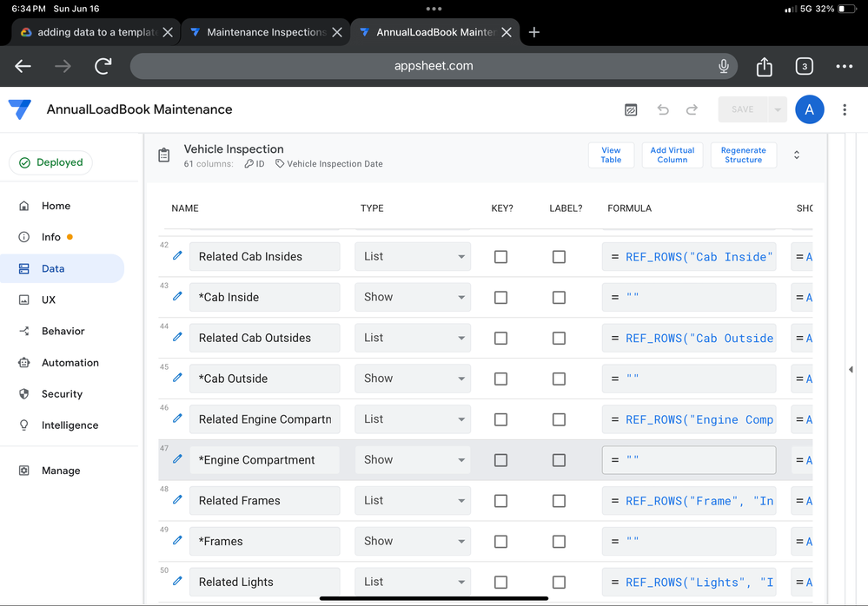This screenshot has height=606, width=868.
Task: Go to Home in sidebar
Action: [x=56, y=206]
